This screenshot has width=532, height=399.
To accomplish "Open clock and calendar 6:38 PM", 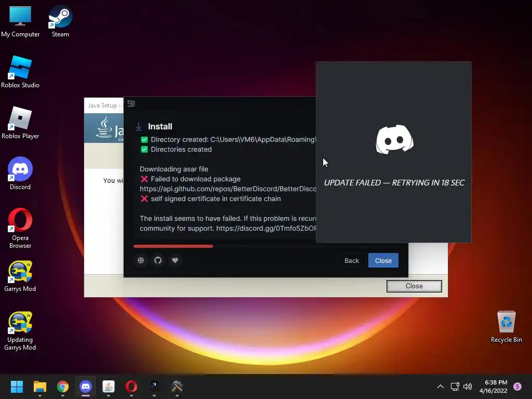I will coord(494,387).
